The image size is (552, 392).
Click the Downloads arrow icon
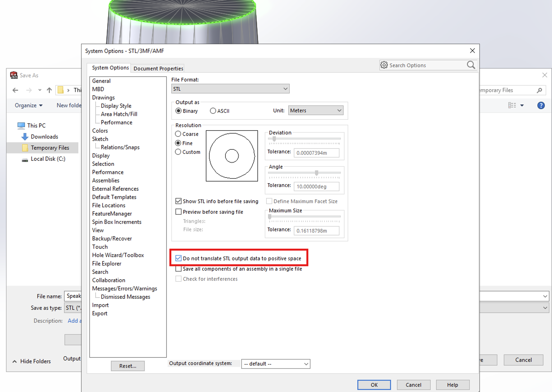(x=25, y=137)
